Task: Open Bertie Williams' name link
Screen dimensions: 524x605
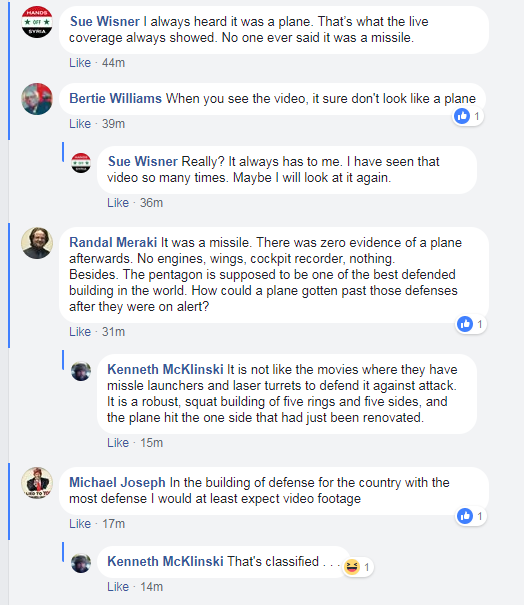Action: click(115, 98)
